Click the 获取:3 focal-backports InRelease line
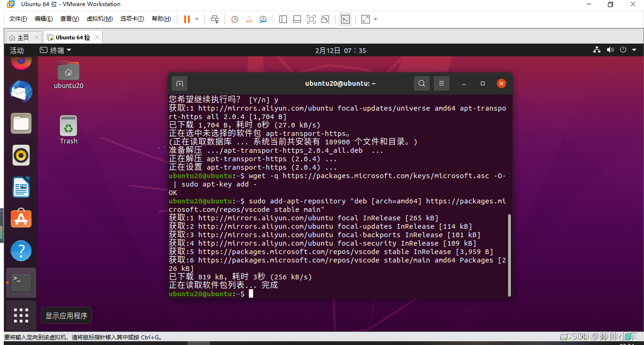 point(325,235)
